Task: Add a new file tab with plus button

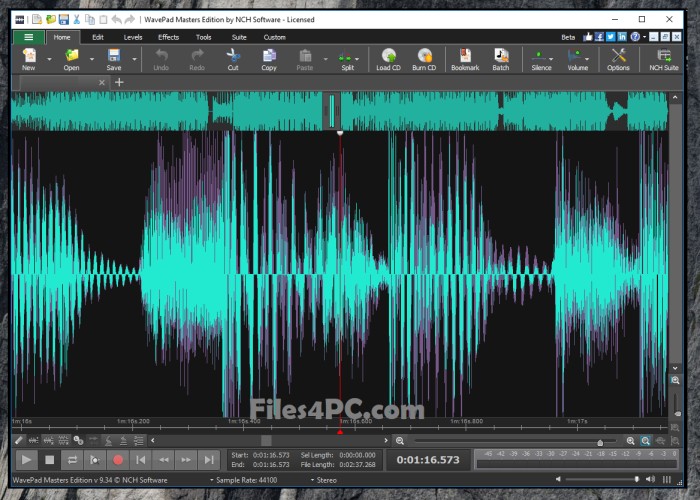Action: [x=119, y=82]
